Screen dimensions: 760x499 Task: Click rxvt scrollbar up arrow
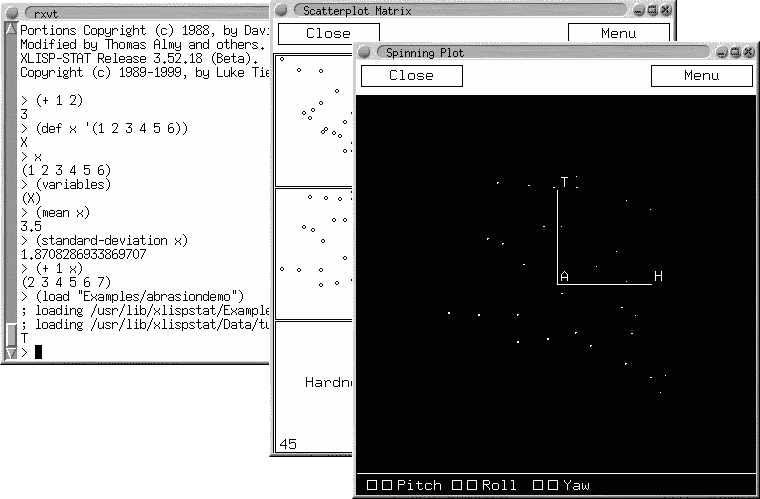11,29
